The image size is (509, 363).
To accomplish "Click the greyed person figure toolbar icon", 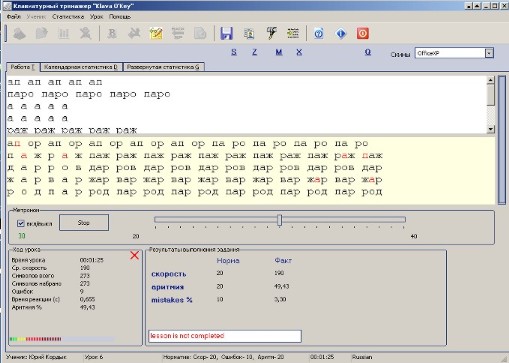I will point(86,33).
